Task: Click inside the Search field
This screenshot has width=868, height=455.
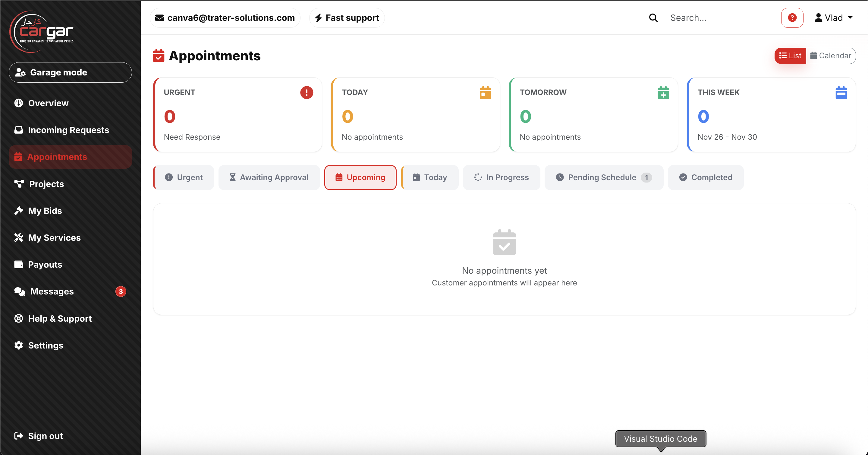Action: tap(708, 17)
